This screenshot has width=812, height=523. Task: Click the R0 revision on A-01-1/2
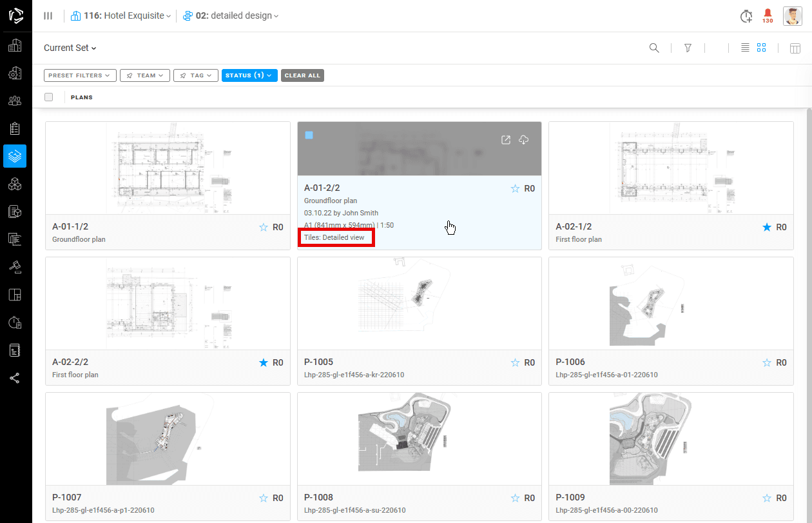[x=278, y=227]
